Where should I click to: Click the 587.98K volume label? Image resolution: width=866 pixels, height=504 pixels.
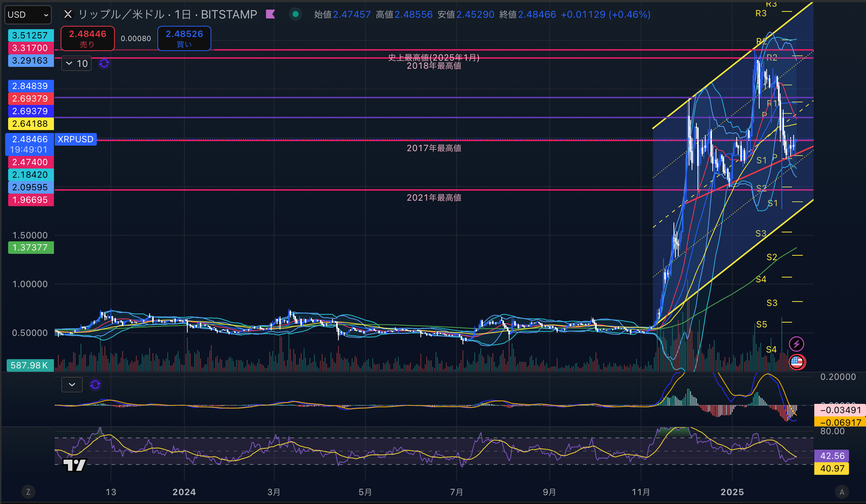pyautogui.click(x=30, y=365)
